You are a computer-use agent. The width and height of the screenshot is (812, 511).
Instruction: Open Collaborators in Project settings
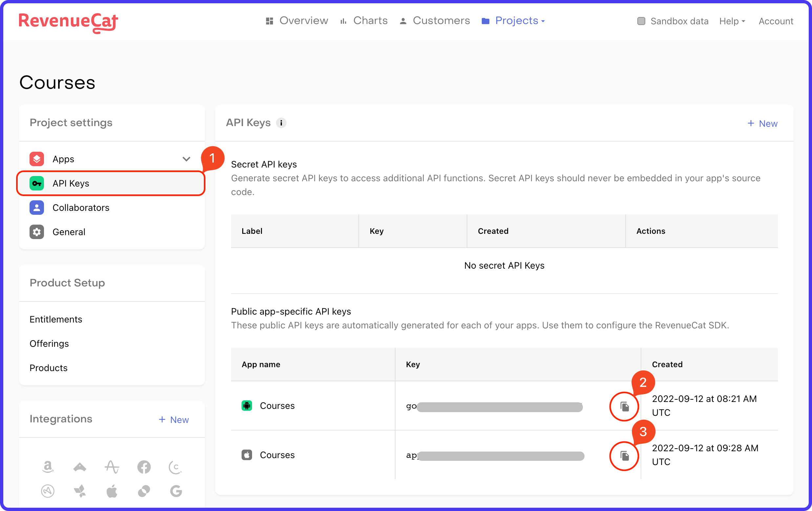(x=81, y=208)
